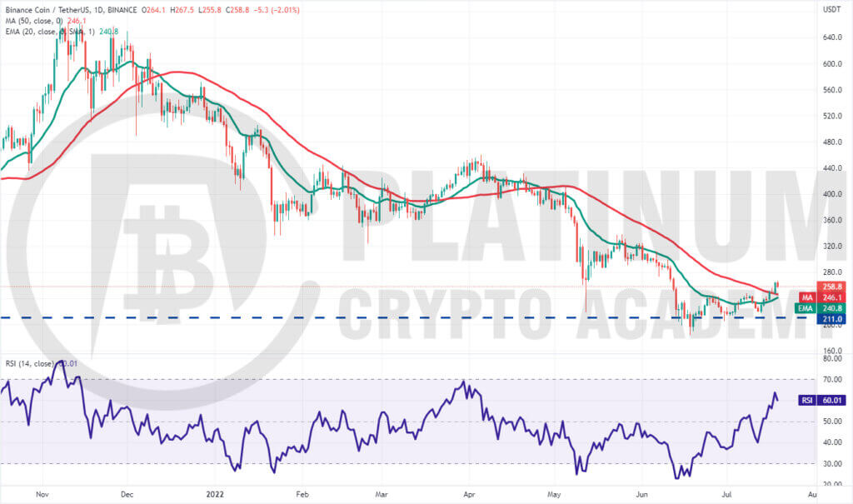Click the 'Binance Coin / TetherUS' symbol title

click(47, 10)
